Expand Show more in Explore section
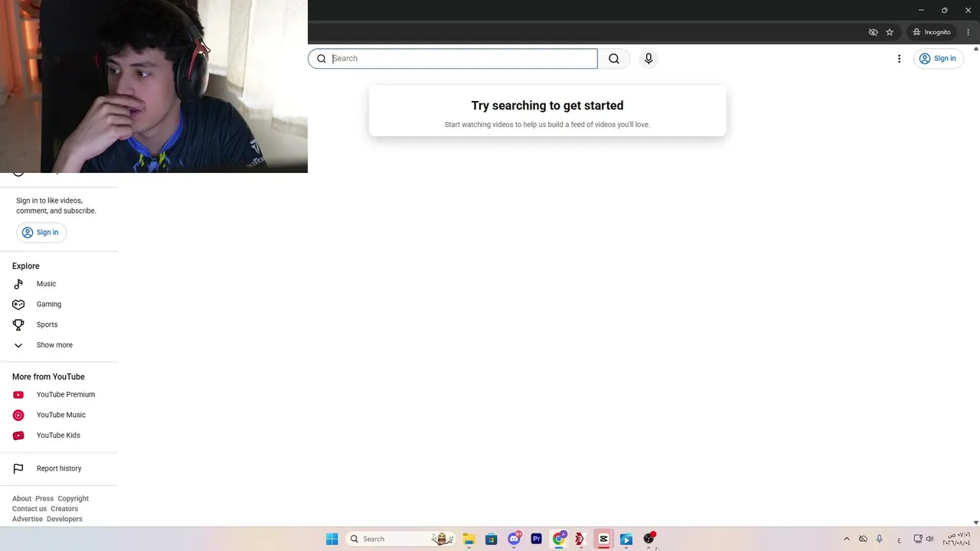 [59, 345]
